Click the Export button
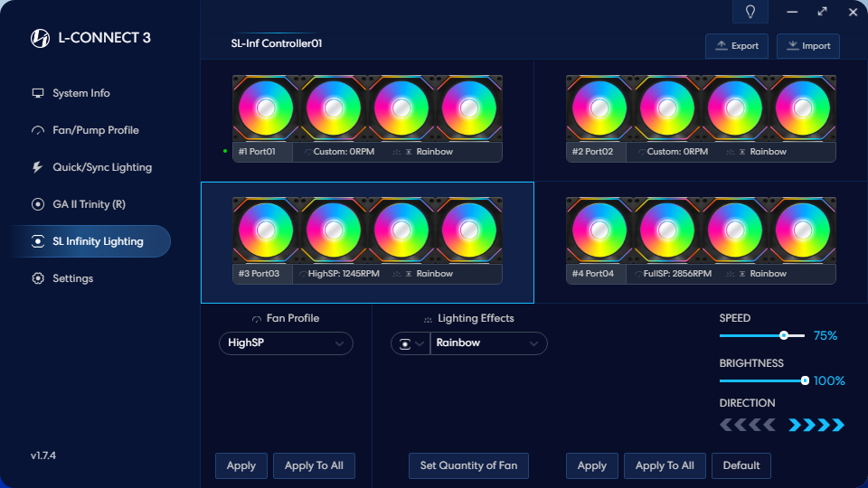The height and width of the screenshot is (488, 868). tap(736, 46)
